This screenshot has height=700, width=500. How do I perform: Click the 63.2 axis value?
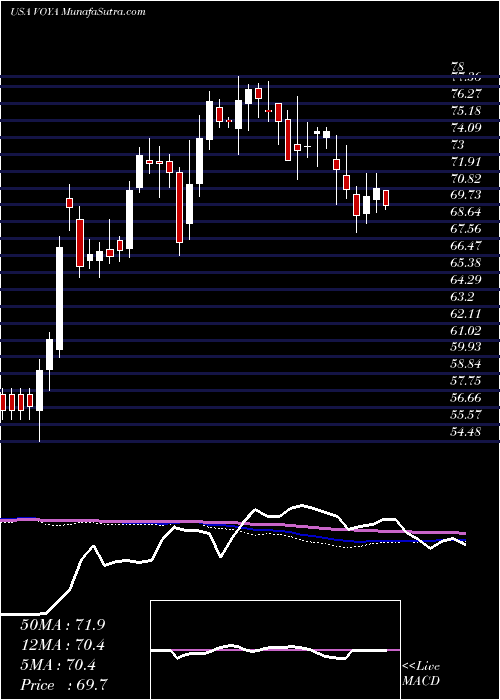462,297
